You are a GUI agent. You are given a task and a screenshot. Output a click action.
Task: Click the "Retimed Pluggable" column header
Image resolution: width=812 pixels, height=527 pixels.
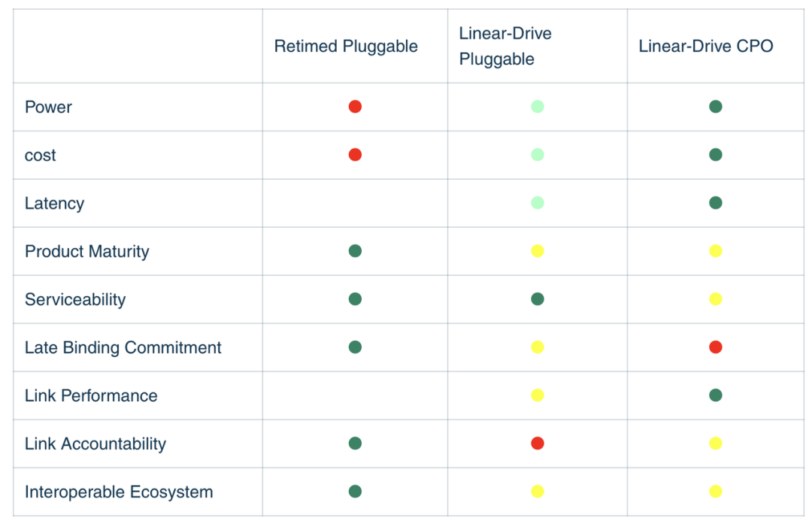pyautogui.click(x=346, y=47)
